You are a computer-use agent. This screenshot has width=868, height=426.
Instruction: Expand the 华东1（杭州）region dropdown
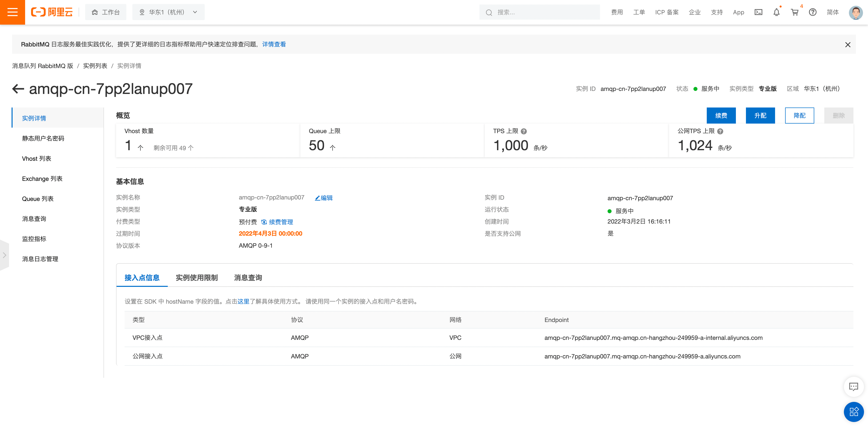pyautogui.click(x=168, y=12)
